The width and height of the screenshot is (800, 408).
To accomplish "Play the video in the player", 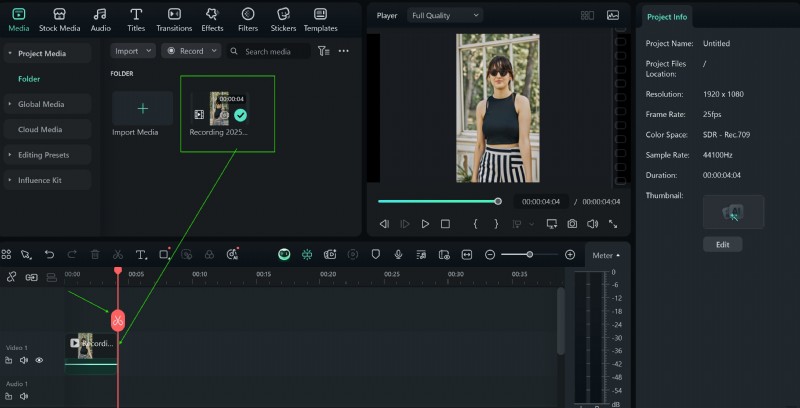I will 425,224.
